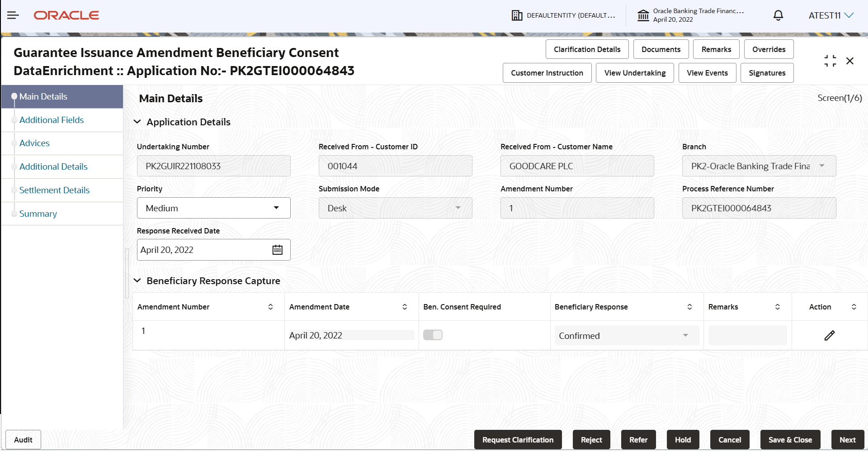Screen dimensions: 868x452
Task: Click the Reject button
Action: 591,440
